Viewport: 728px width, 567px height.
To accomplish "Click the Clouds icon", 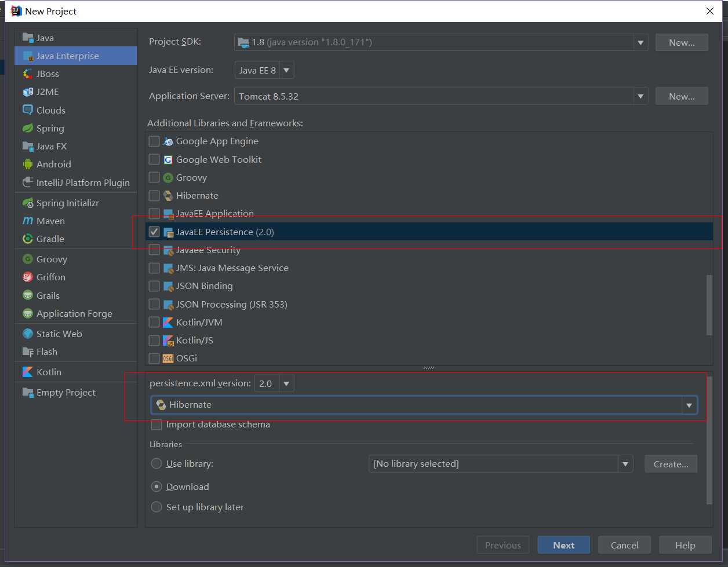I will click(x=28, y=110).
